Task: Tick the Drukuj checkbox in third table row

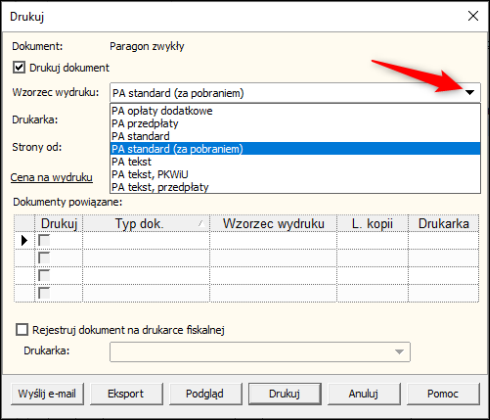Action: point(44,275)
